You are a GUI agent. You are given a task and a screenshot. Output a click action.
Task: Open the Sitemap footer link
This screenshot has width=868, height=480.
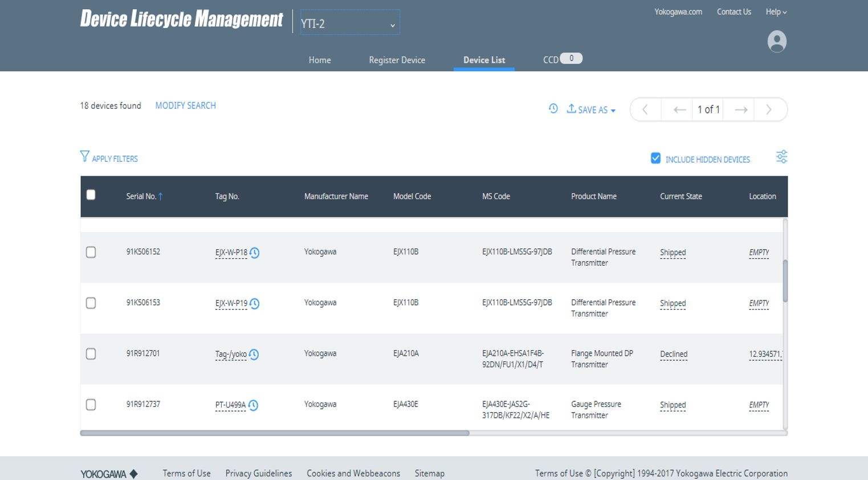tap(429, 473)
